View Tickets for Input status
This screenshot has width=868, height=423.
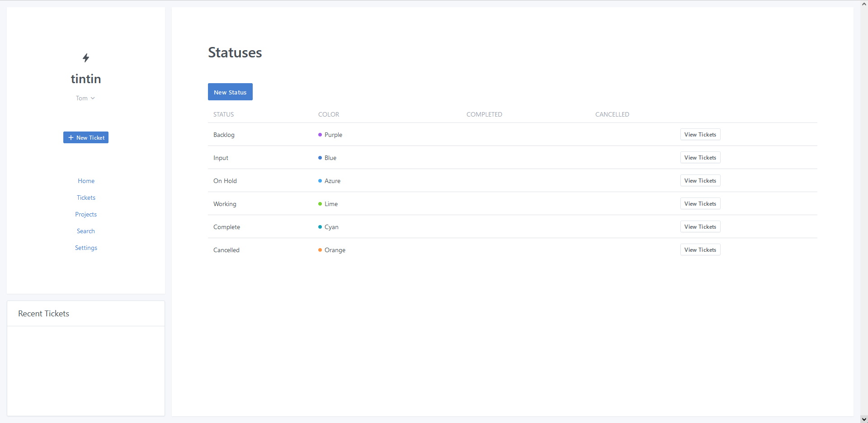click(700, 158)
